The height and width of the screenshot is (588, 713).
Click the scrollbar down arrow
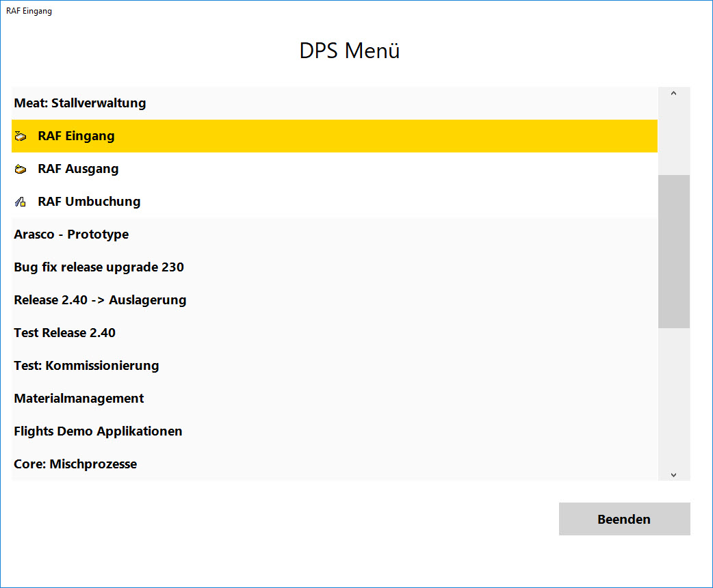pyautogui.click(x=673, y=474)
